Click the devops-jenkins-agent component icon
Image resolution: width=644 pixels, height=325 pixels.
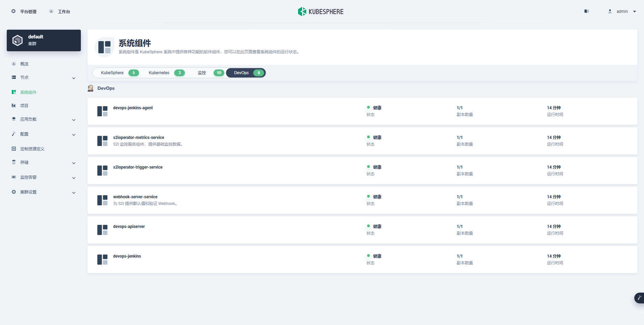click(102, 111)
